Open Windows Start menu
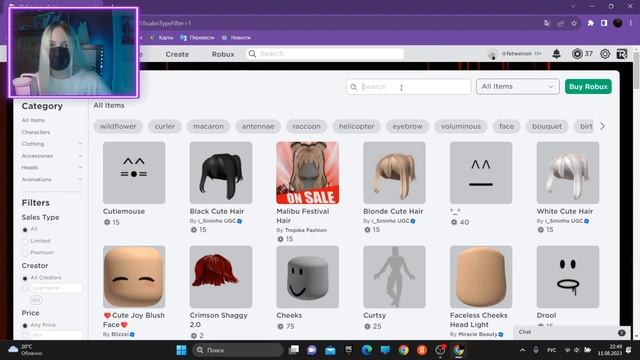The image size is (640, 360). (181, 350)
